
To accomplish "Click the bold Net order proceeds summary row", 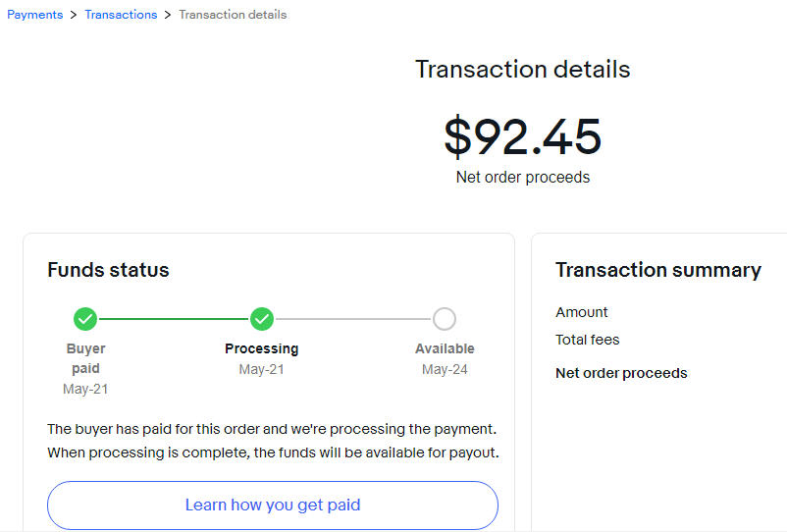I will (621, 373).
